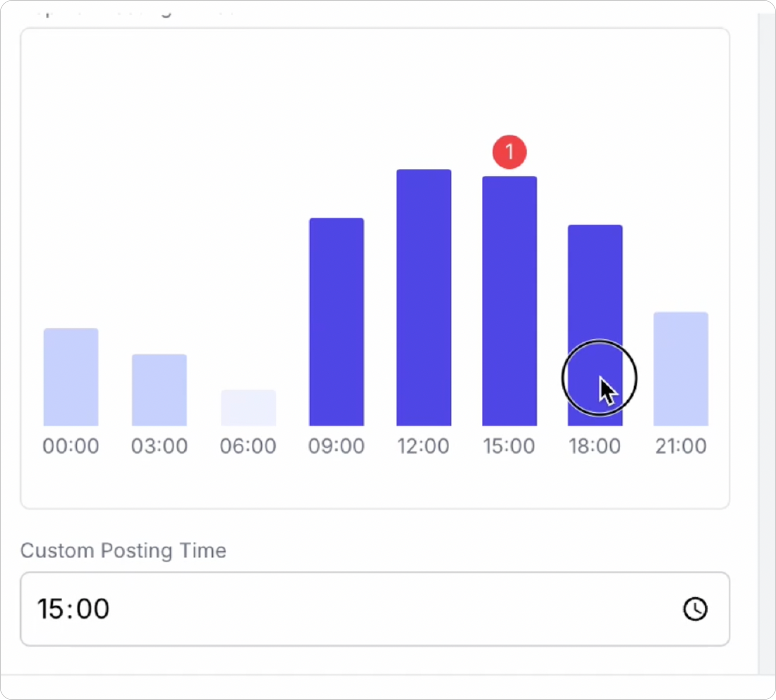Click the 12:00 axis label

(424, 446)
